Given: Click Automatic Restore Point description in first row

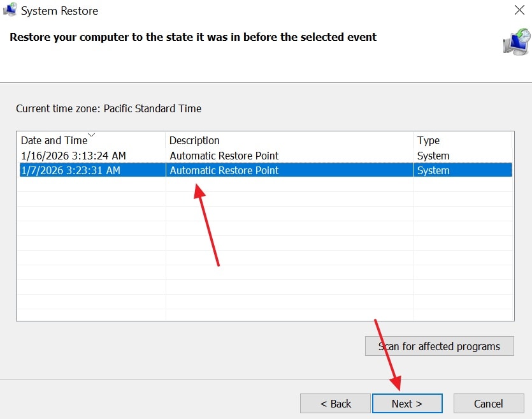Looking at the screenshot, I should 224,156.
